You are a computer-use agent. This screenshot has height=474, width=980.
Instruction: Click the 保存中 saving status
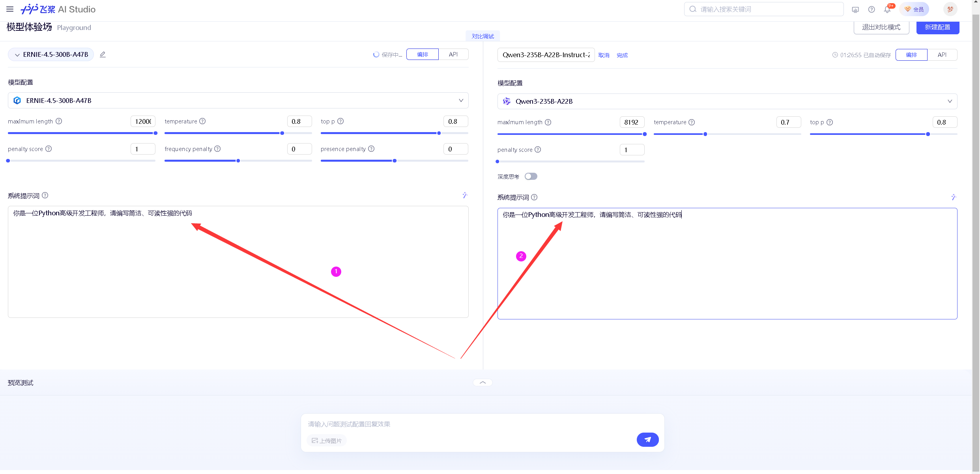pyautogui.click(x=388, y=55)
